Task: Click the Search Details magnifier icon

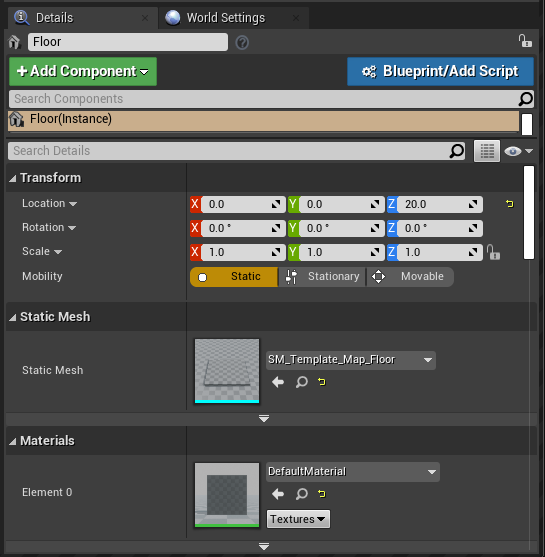Action: (x=457, y=151)
